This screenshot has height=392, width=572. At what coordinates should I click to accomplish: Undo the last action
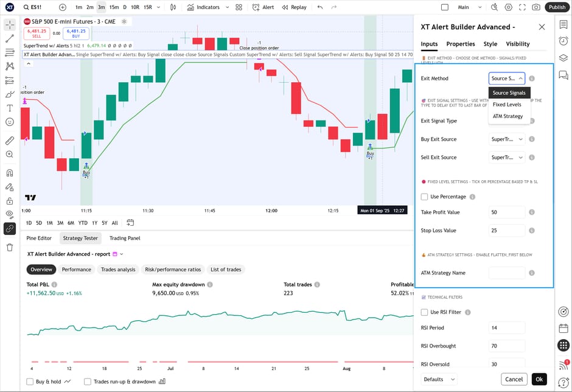click(320, 7)
